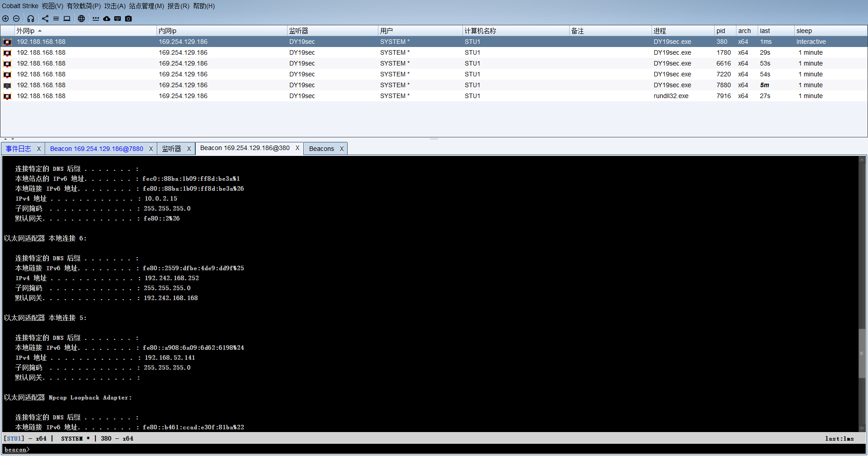The height and width of the screenshot is (456, 868).
Task: Click grey inactive beacon icon of pid 7880
Action: pos(7,85)
